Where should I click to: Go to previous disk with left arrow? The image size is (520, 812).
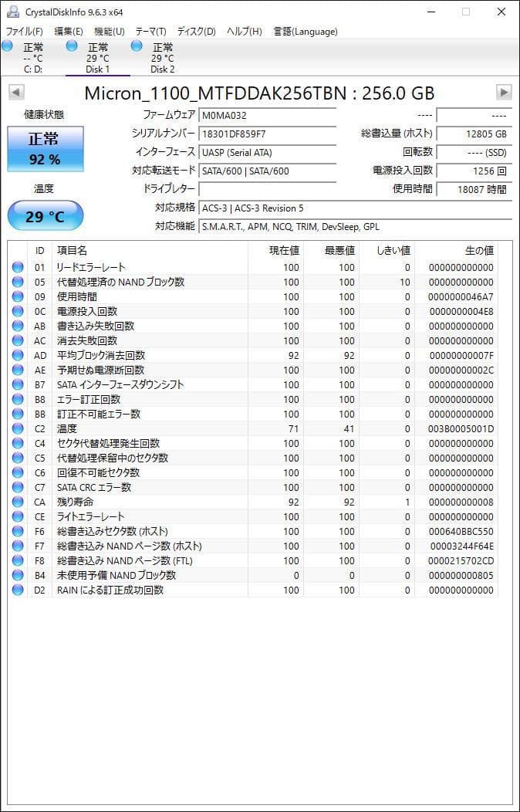point(16,93)
